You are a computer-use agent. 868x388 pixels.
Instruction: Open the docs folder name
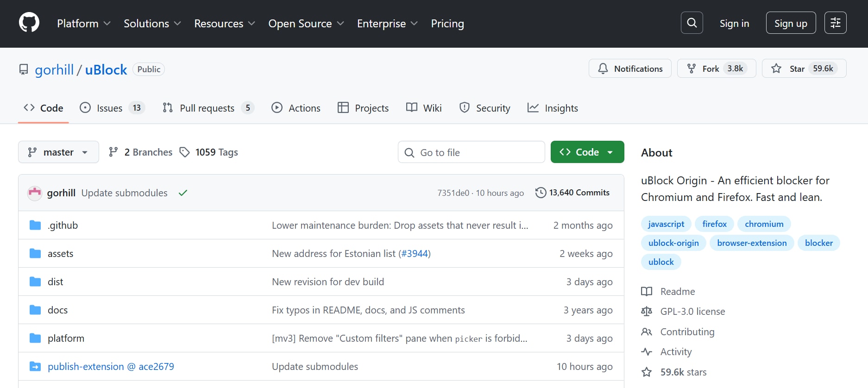(57, 310)
